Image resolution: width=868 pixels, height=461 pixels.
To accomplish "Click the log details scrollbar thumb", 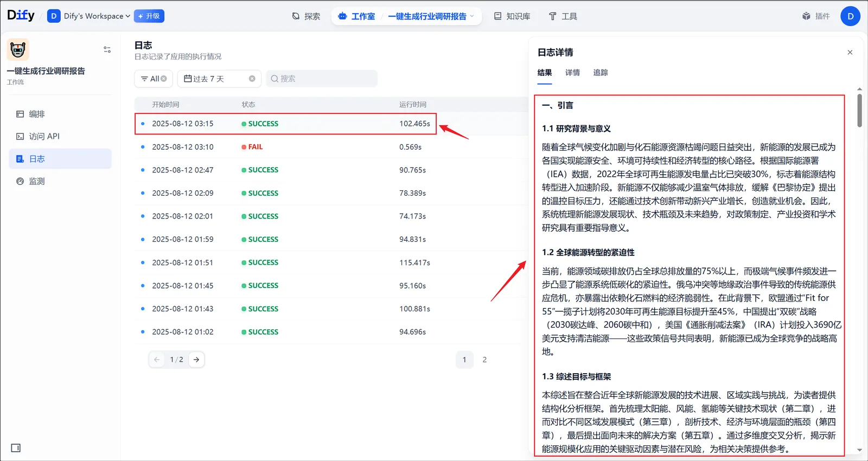I will tap(860, 111).
